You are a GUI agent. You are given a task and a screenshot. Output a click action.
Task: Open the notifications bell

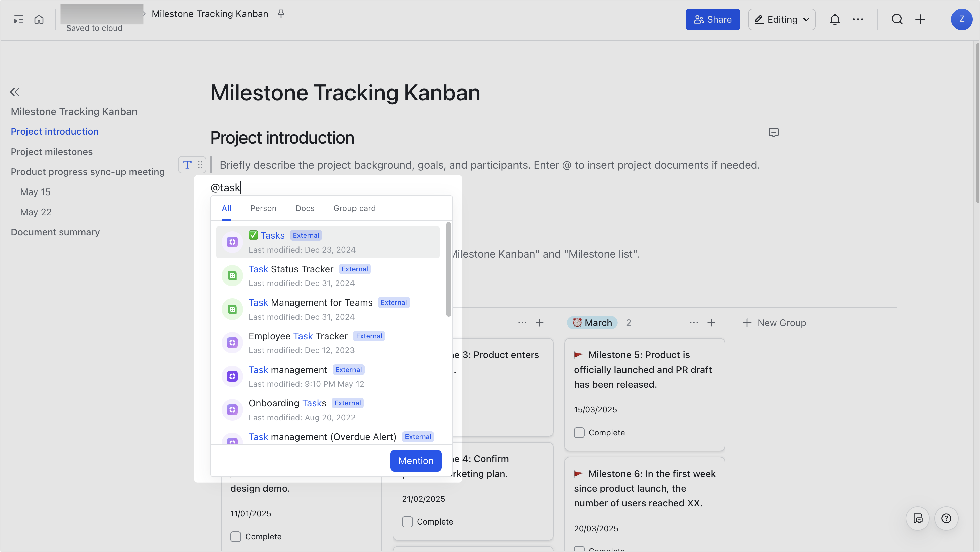click(x=835, y=19)
